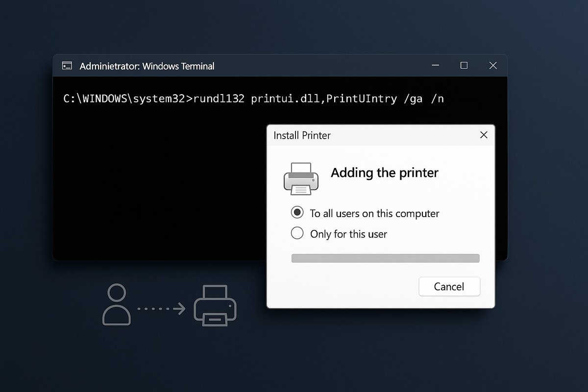Minimize the Windows Terminal window

(435, 65)
